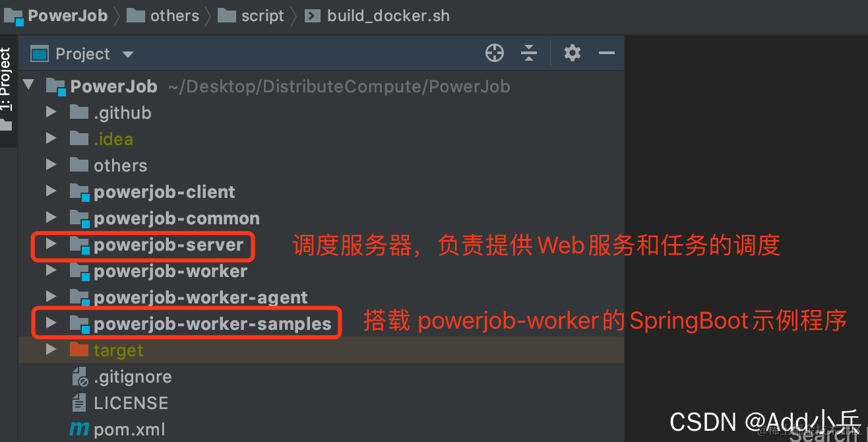Expand the target folder arrow
The width and height of the screenshot is (868, 442).
(x=51, y=350)
